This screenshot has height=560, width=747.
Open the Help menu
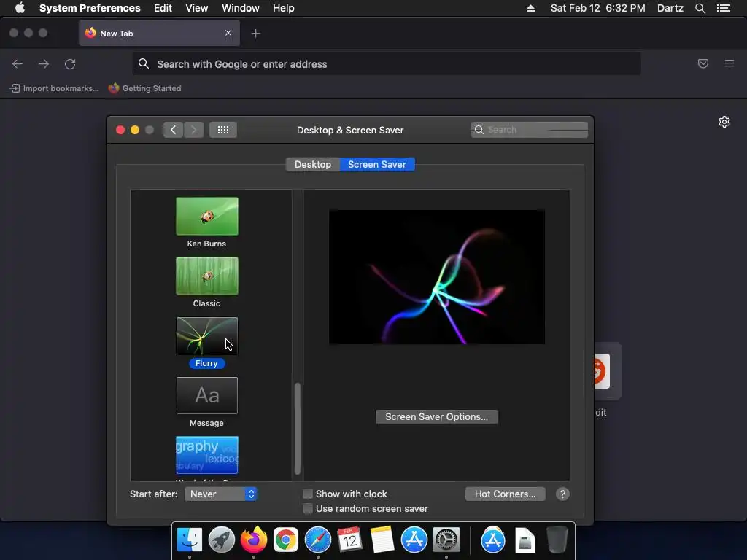[284, 8]
